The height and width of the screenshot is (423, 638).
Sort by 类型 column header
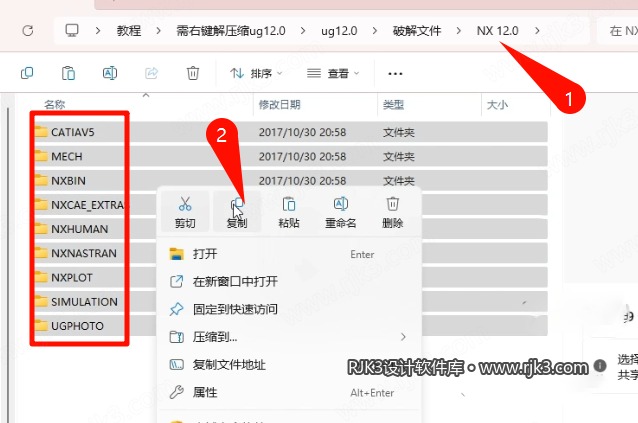click(393, 105)
